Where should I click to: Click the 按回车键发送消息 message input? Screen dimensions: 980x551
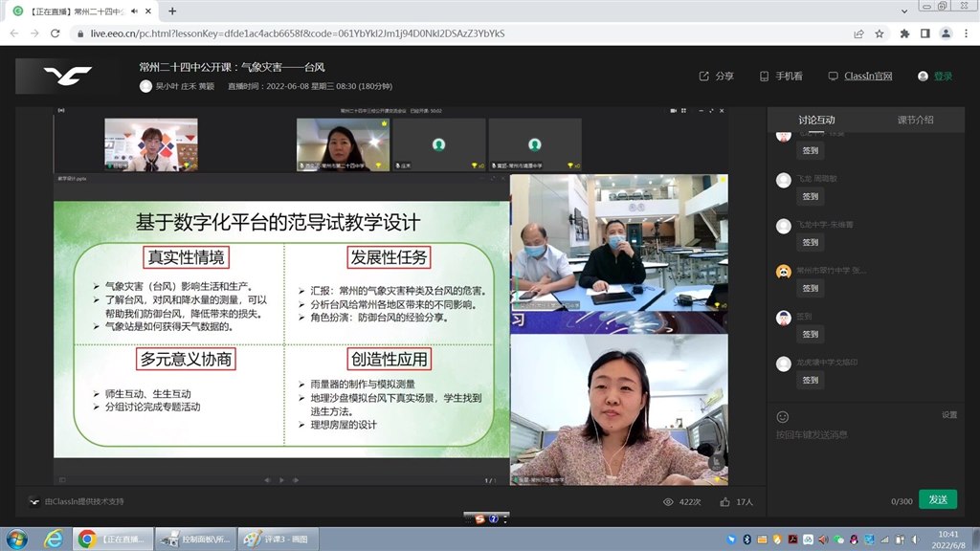(x=812, y=434)
